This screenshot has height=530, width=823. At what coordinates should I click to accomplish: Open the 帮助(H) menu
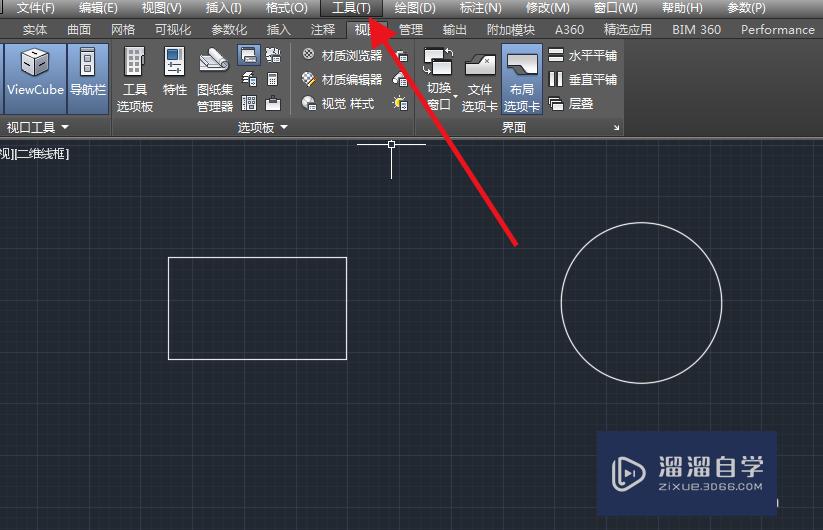tap(682, 8)
